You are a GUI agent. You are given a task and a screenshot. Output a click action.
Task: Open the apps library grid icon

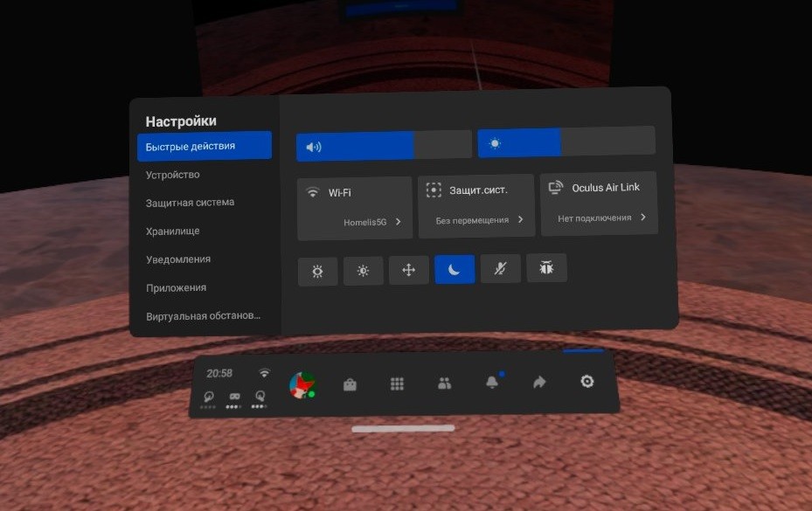tap(397, 383)
